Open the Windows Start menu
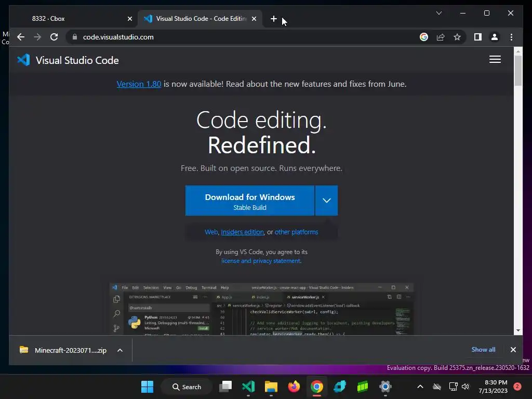The height and width of the screenshot is (399, 532). (x=147, y=387)
